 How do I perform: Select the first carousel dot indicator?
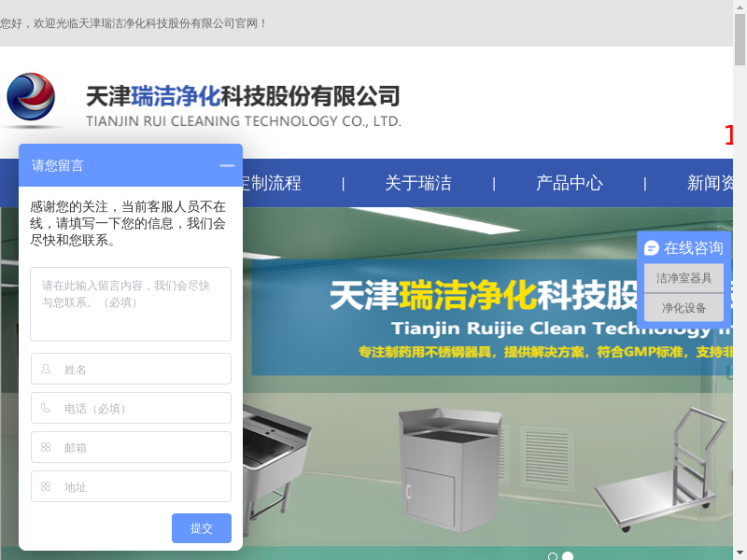click(x=553, y=556)
